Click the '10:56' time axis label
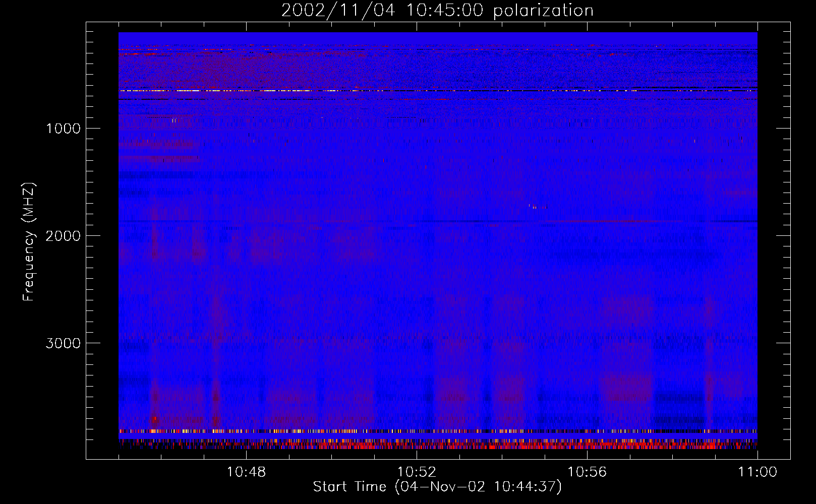Image resolution: width=816 pixels, height=504 pixels. pos(587,472)
